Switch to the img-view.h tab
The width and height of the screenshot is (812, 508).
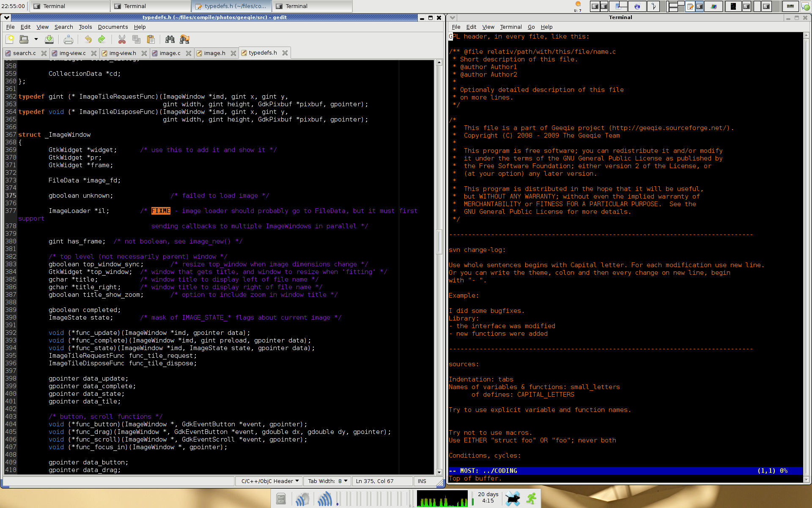123,53
